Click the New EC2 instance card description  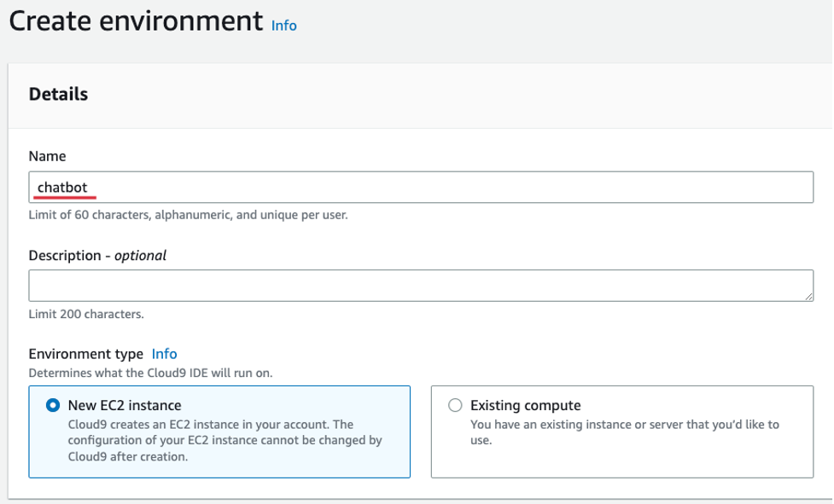(224, 440)
